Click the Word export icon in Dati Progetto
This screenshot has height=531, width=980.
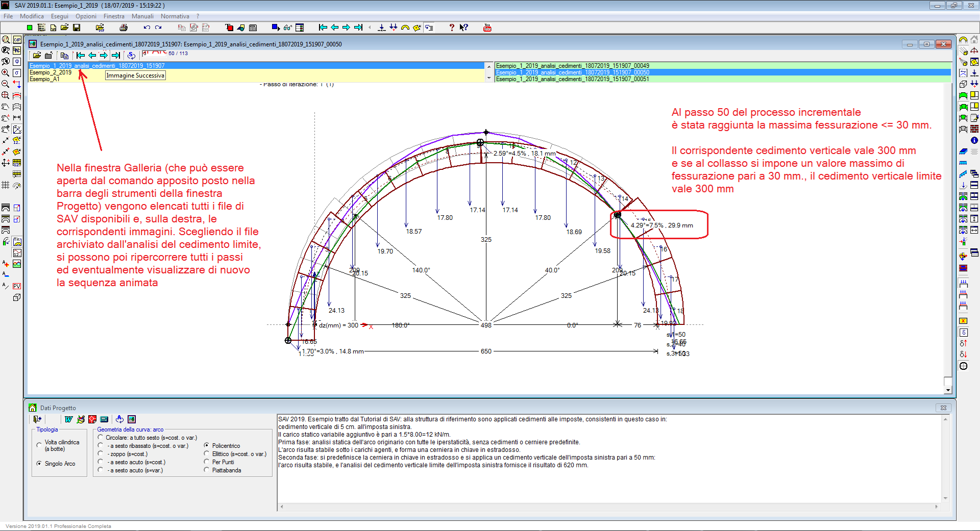(x=69, y=419)
